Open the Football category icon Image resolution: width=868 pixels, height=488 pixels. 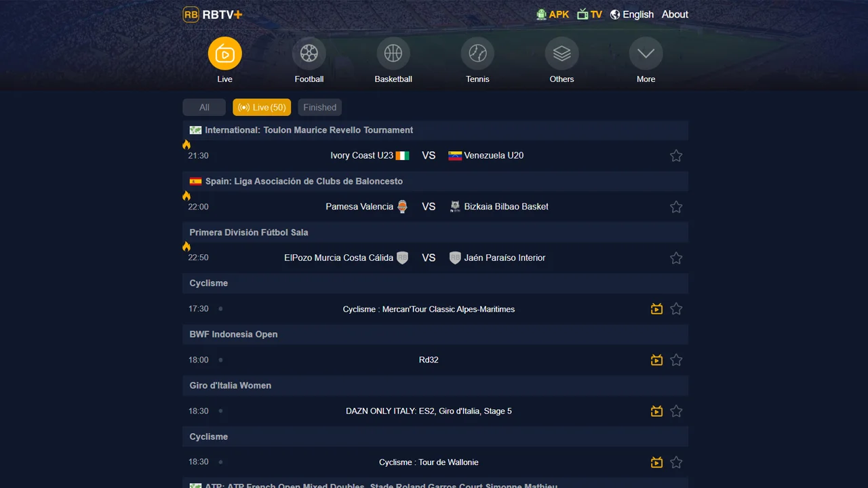click(x=309, y=54)
